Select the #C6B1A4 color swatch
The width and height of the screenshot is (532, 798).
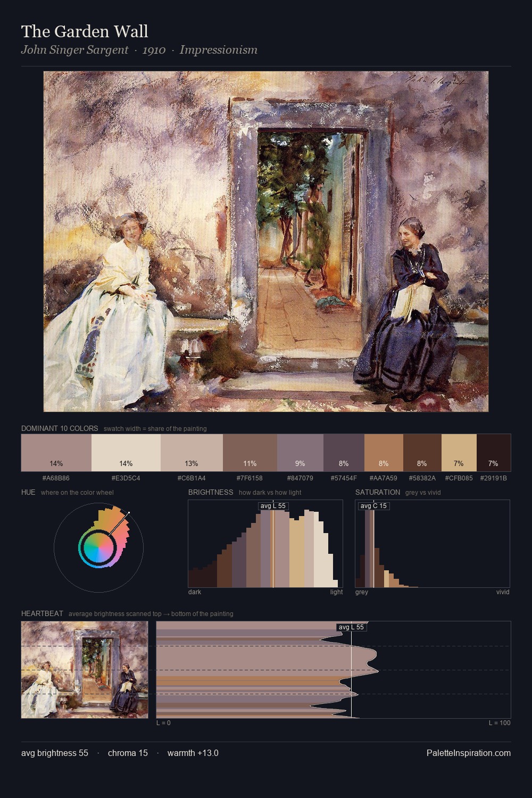[192, 453]
